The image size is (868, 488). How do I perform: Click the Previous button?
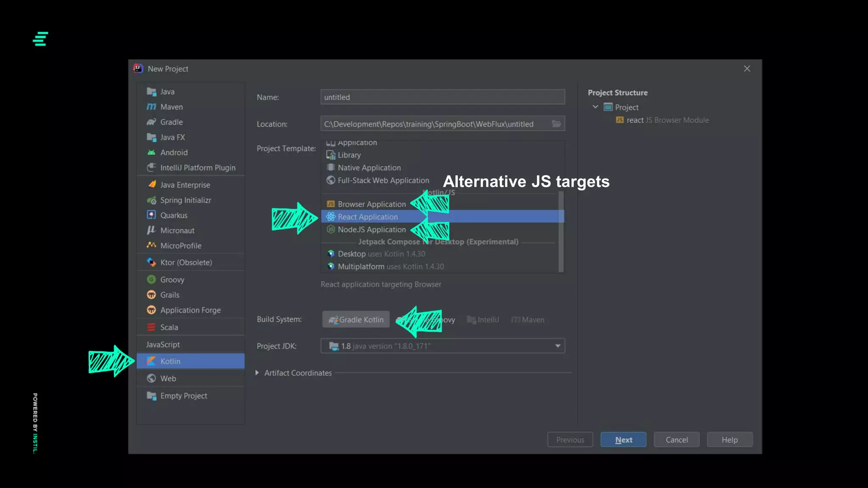(570, 440)
